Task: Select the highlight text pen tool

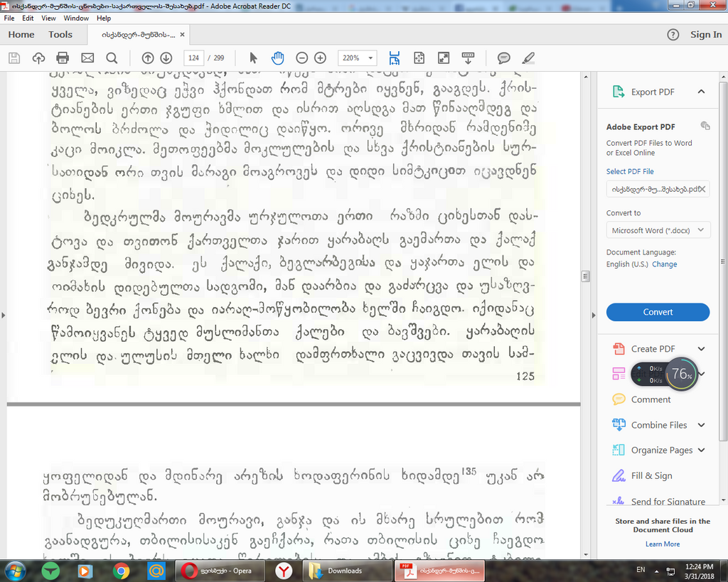Action: click(x=528, y=58)
